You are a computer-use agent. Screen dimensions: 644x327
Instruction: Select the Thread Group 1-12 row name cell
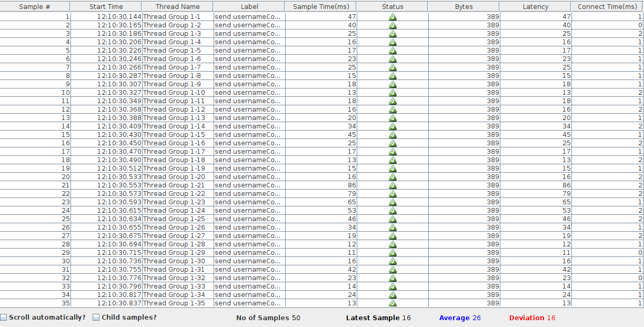tap(174, 110)
